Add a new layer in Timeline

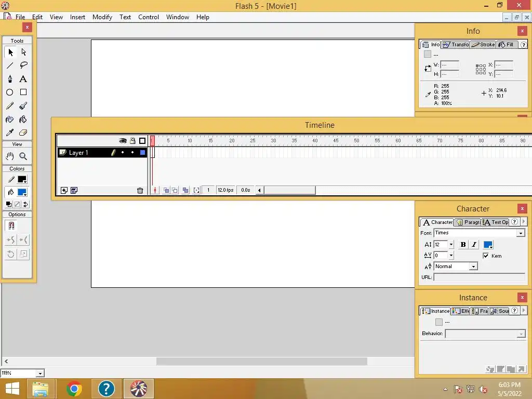(64, 190)
